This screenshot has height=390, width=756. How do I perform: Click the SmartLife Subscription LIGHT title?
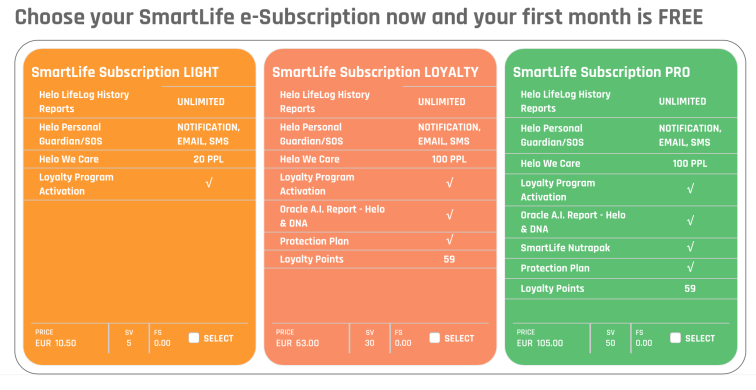tap(125, 72)
